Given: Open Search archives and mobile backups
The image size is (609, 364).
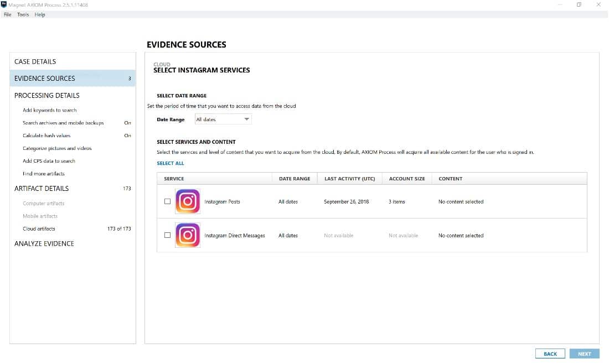Looking at the screenshot, I should point(63,123).
